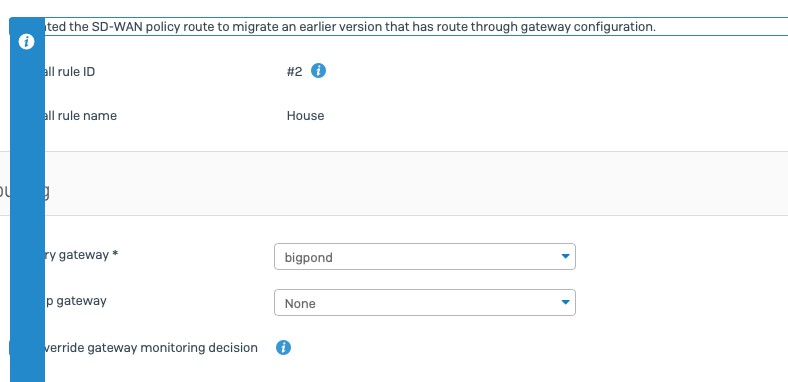Open the backup gateway dropdown showing None
This screenshot has width=788, height=382.
[x=425, y=303]
